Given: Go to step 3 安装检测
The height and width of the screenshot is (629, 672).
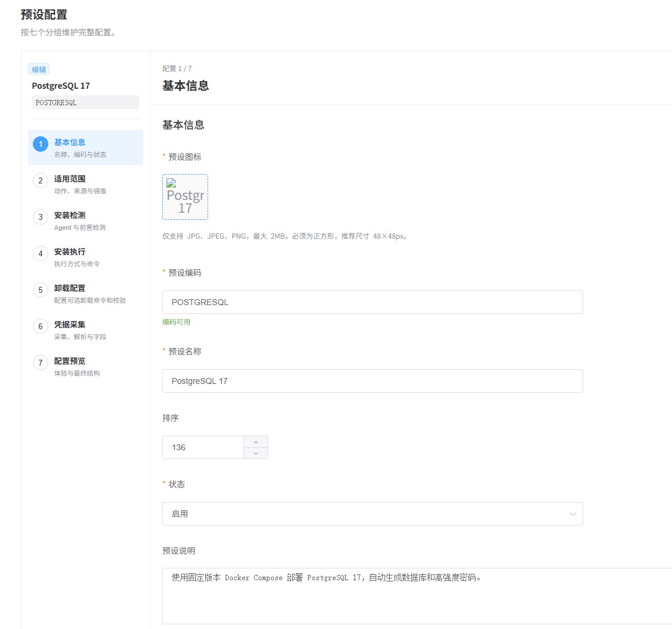Looking at the screenshot, I should tap(85, 220).
